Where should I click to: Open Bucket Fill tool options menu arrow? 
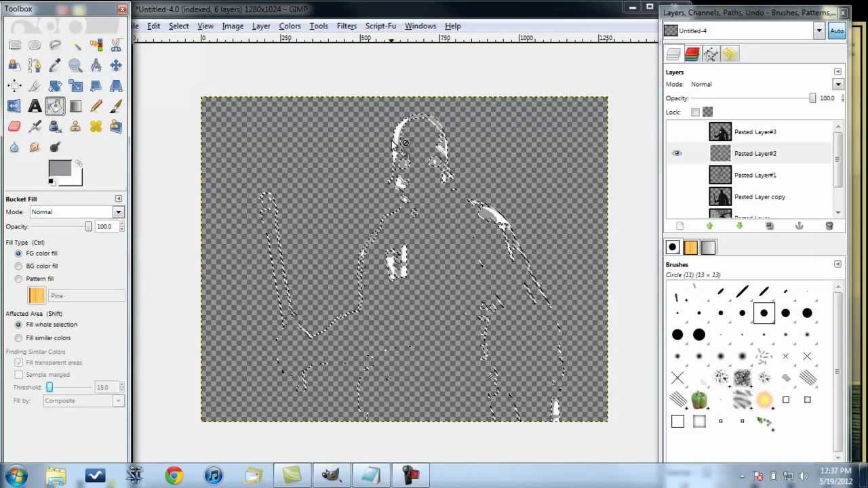(x=119, y=199)
